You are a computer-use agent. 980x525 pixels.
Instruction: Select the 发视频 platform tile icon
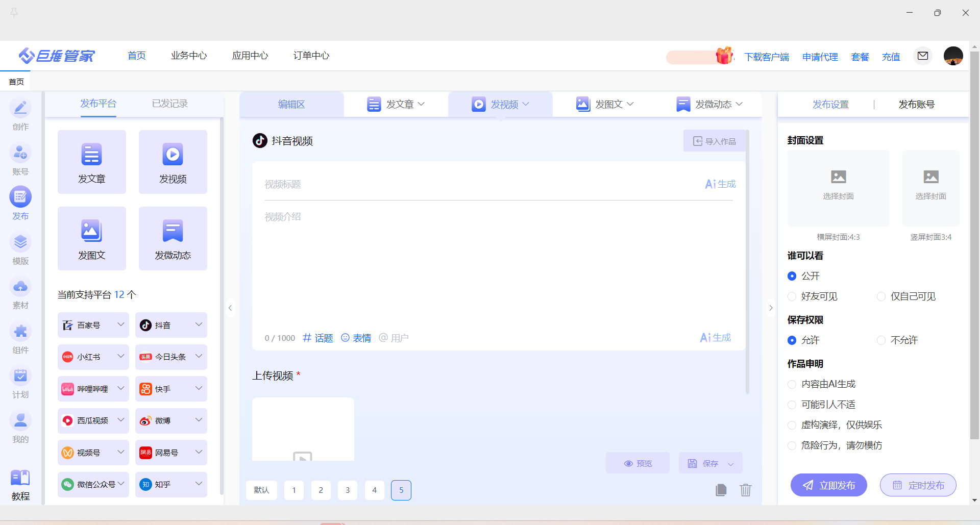tap(173, 155)
